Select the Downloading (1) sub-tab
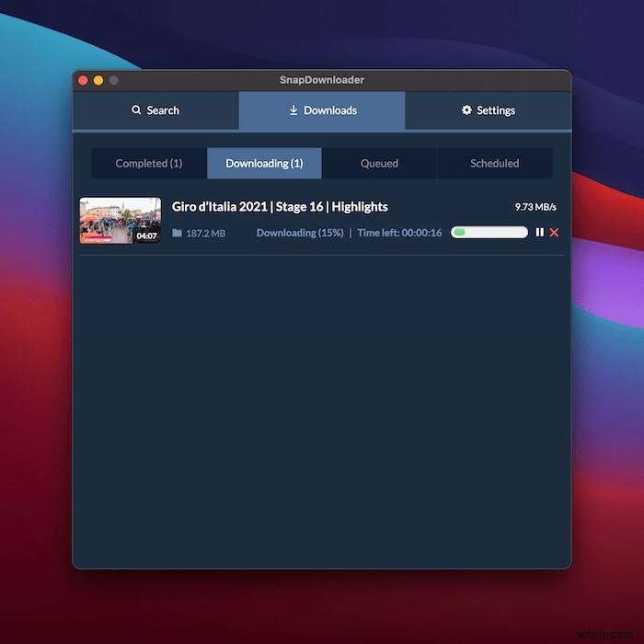 click(x=264, y=164)
